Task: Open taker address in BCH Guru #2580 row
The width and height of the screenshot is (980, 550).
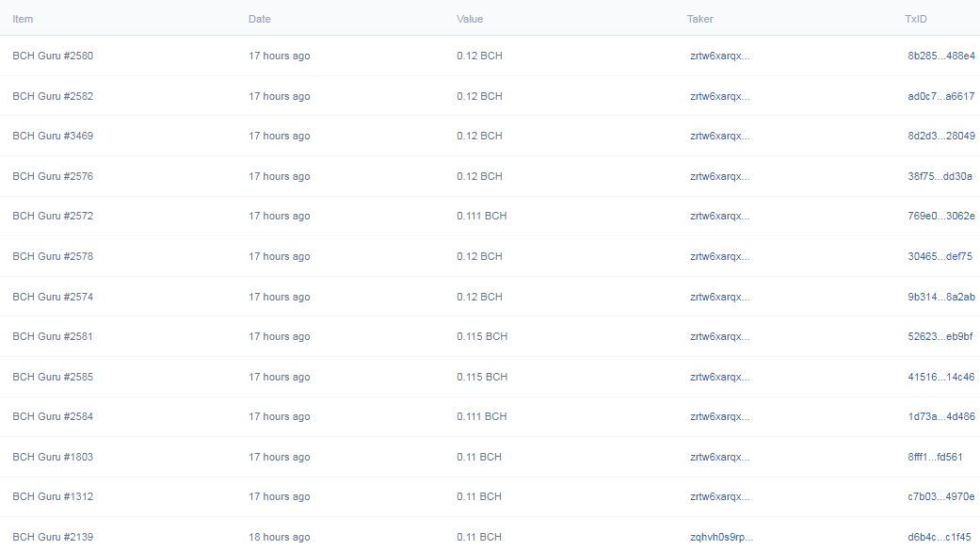Action: (x=719, y=56)
